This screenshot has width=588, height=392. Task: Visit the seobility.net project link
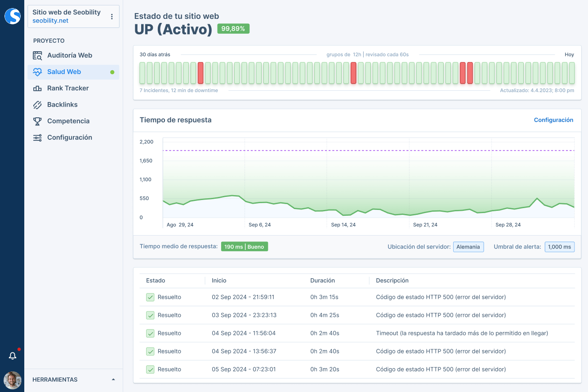point(51,21)
